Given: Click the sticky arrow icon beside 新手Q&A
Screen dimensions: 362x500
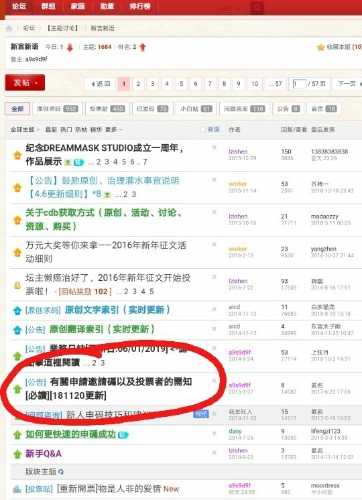Looking at the screenshot, I should 17,454.
